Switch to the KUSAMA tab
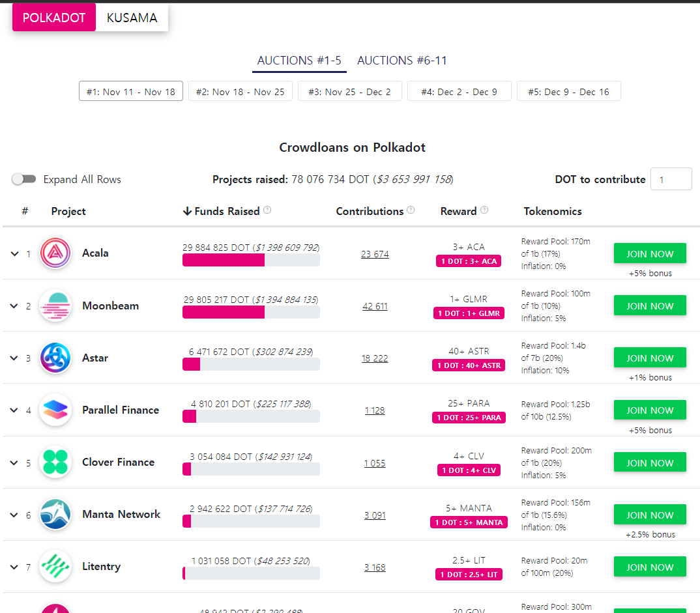Screen dimensions: 700x613 click(x=132, y=18)
